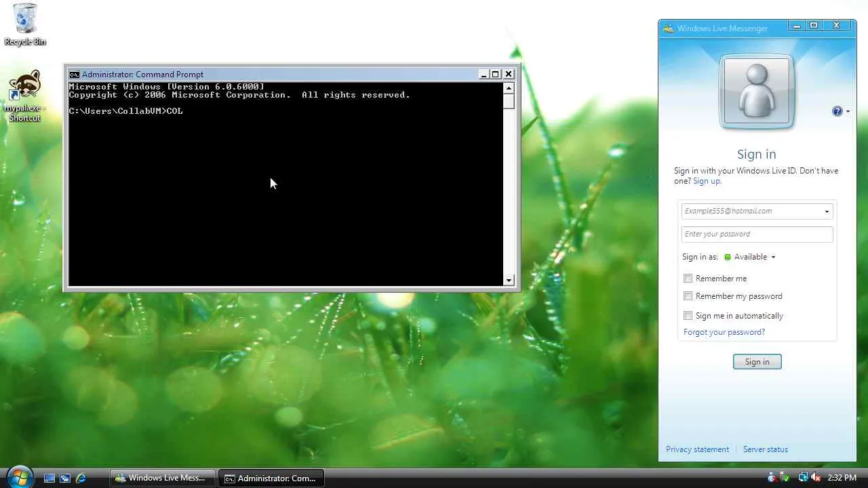Expand the Windows Live ID email dropdown
This screenshot has width=868, height=488.
(827, 211)
